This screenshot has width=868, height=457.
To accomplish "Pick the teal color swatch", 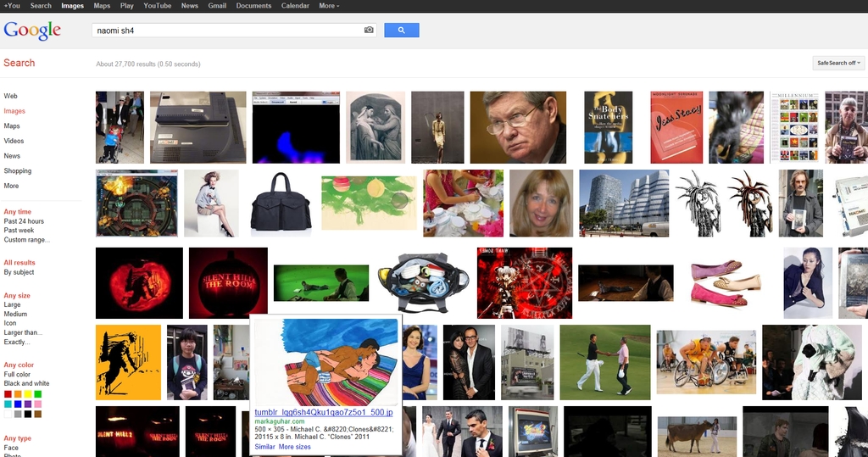I will pyautogui.click(x=8, y=404).
